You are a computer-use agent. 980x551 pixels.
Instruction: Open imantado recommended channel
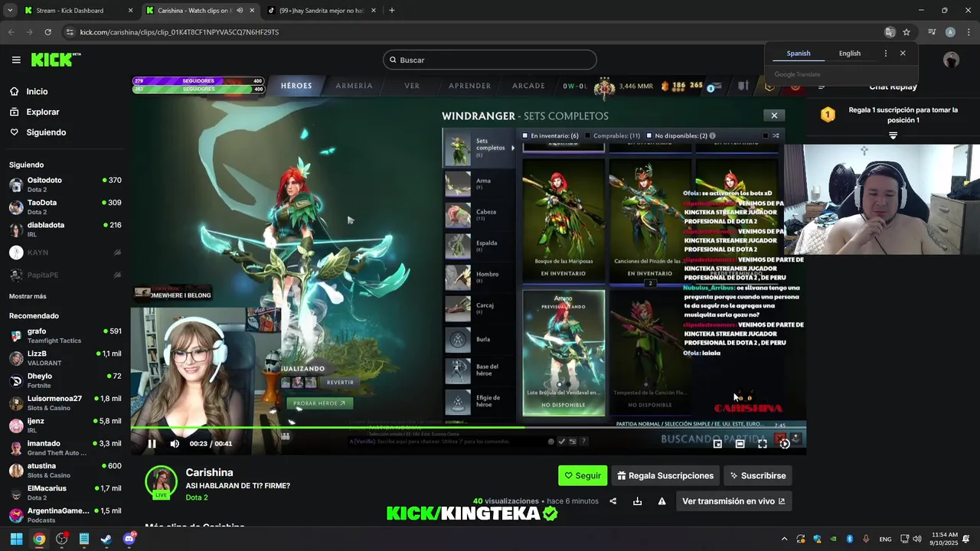(x=65, y=448)
